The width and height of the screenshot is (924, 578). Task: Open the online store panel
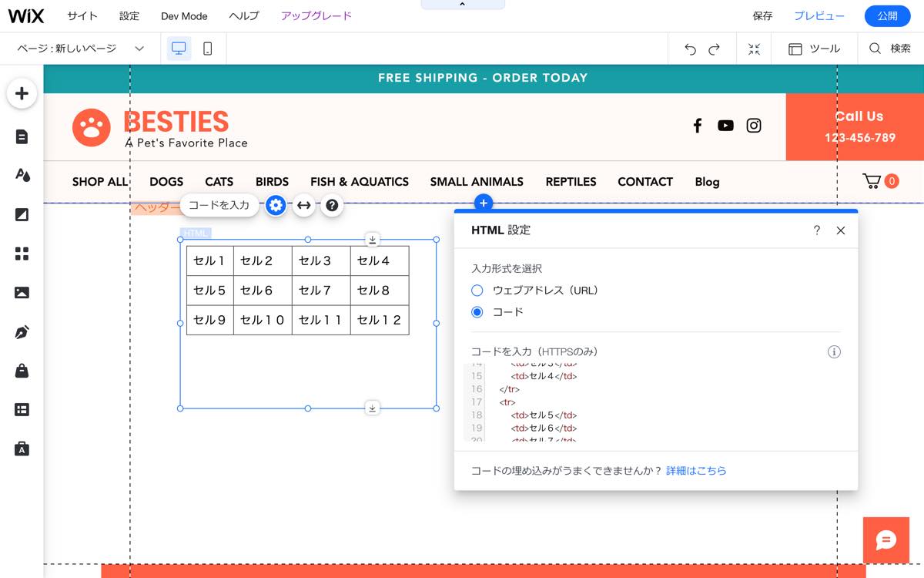click(x=22, y=368)
